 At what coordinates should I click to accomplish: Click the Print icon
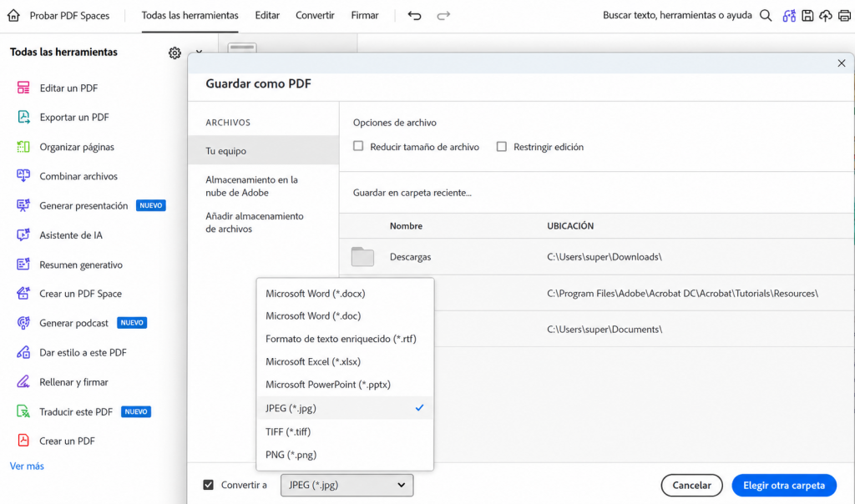tap(844, 15)
